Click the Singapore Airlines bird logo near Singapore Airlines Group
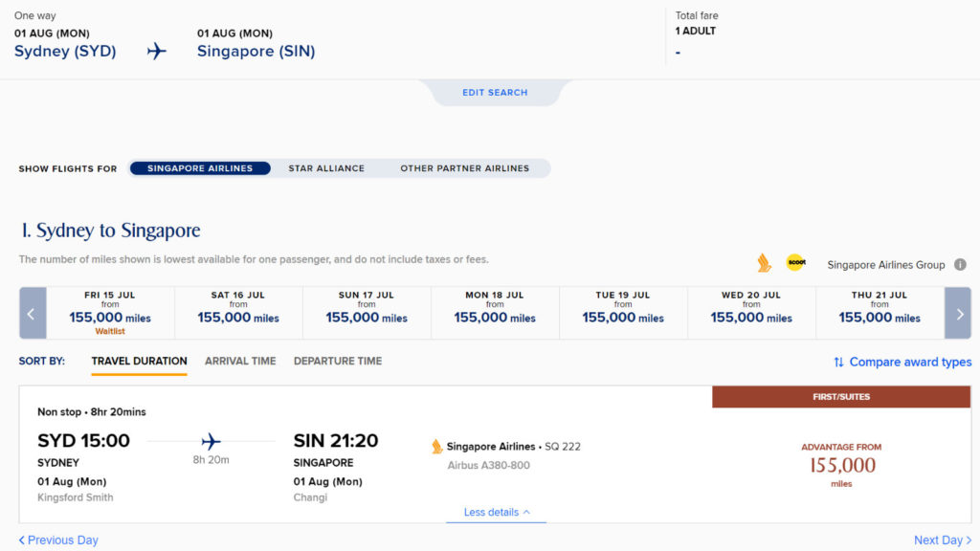The width and height of the screenshot is (980, 551). pos(763,264)
